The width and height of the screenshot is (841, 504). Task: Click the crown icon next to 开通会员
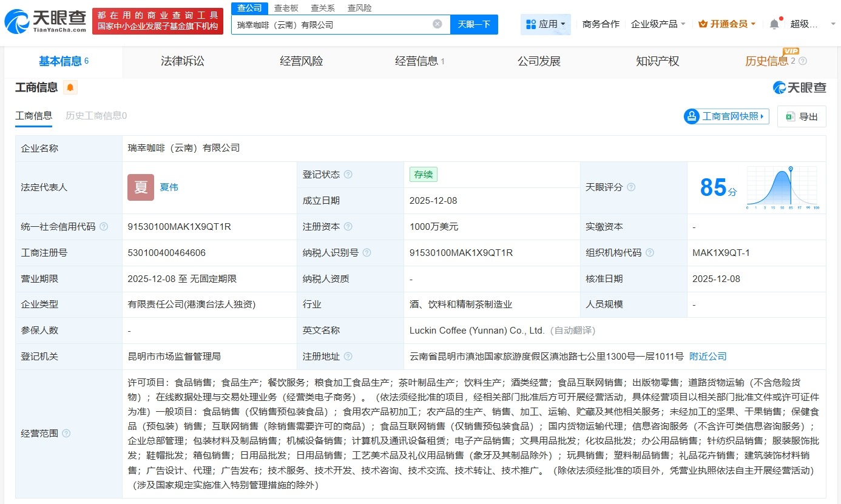point(704,23)
